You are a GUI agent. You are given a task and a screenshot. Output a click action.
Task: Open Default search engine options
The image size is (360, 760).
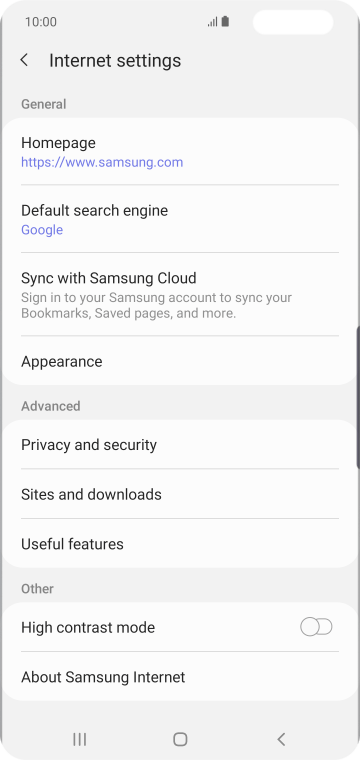tap(180, 219)
